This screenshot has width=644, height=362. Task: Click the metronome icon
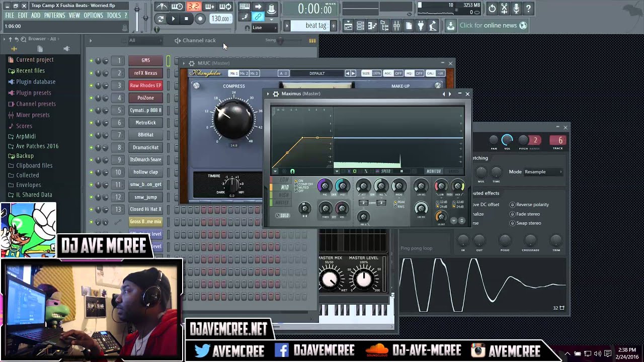click(162, 7)
